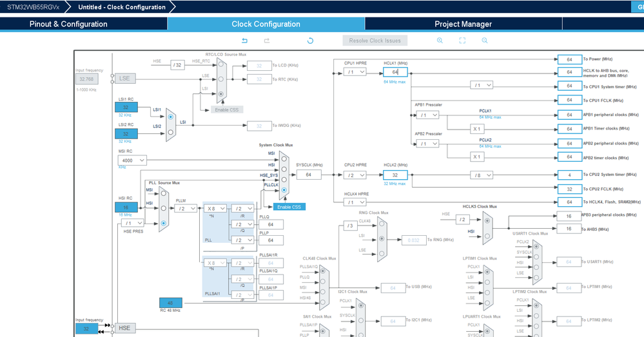Viewport: 644px width, 337px height.
Task: Select HSE input in PLL Source Mux
Action: [164, 224]
